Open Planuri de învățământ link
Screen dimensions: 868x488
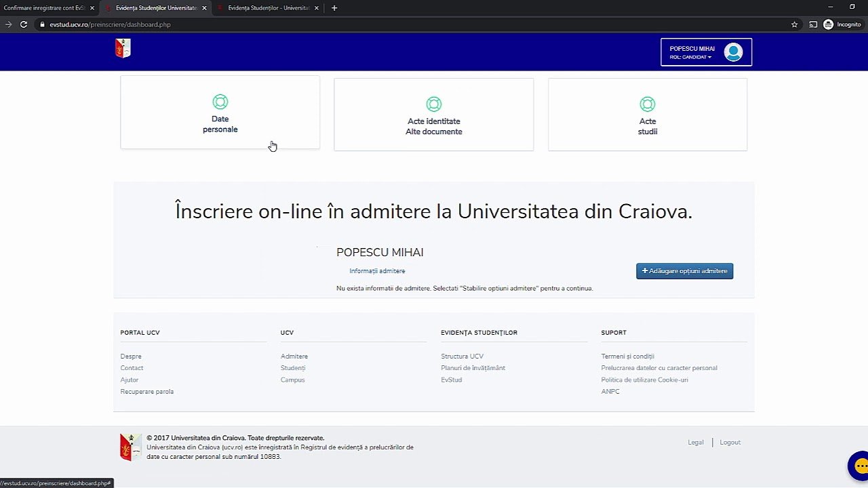click(473, 368)
